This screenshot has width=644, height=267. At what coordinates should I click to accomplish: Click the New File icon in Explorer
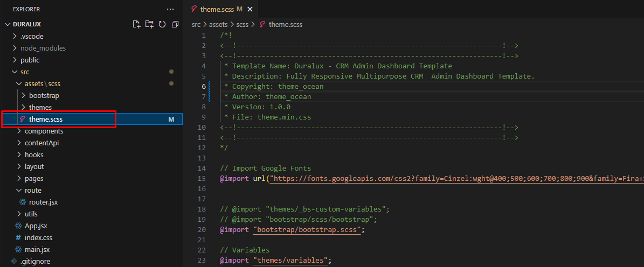click(136, 24)
